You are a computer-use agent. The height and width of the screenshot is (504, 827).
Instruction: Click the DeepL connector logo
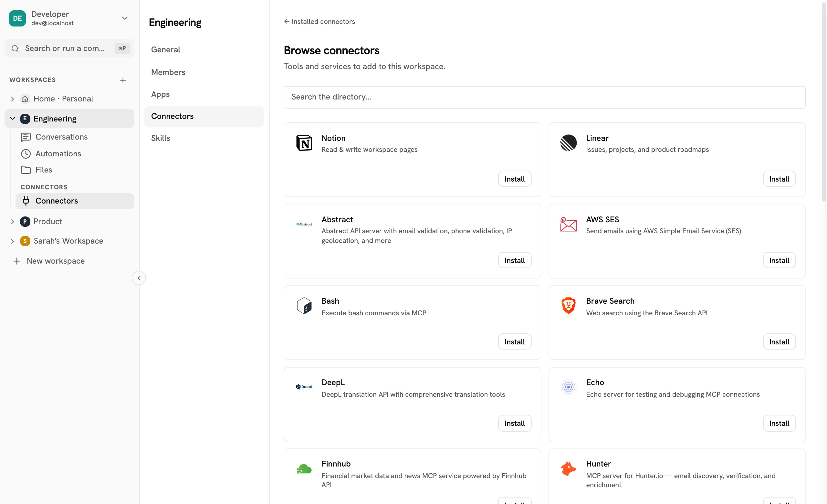click(x=304, y=387)
